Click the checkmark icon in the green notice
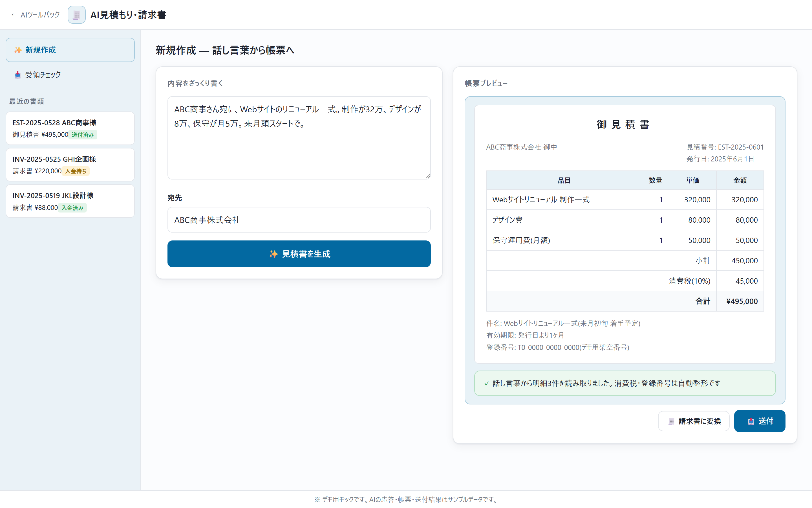812x508 pixels. pyautogui.click(x=487, y=383)
